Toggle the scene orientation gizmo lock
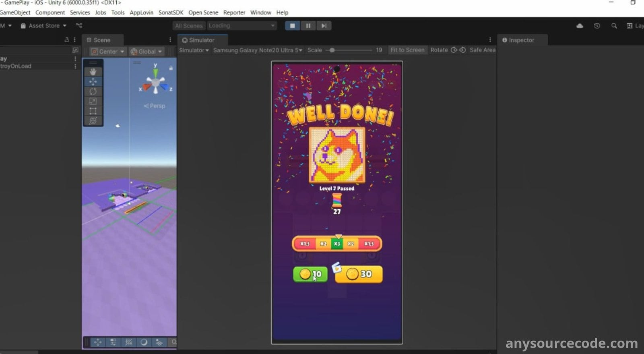644x354 pixels. coord(171,68)
